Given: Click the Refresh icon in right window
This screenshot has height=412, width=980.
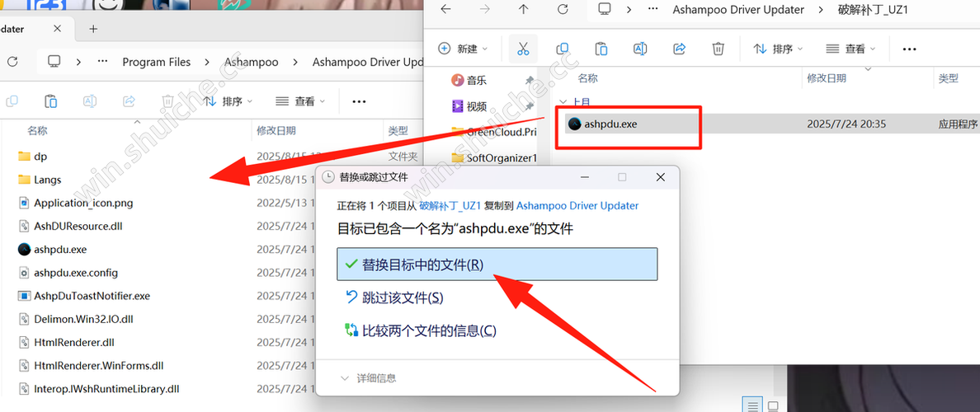Looking at the screenshot, I should coord(563,9).
